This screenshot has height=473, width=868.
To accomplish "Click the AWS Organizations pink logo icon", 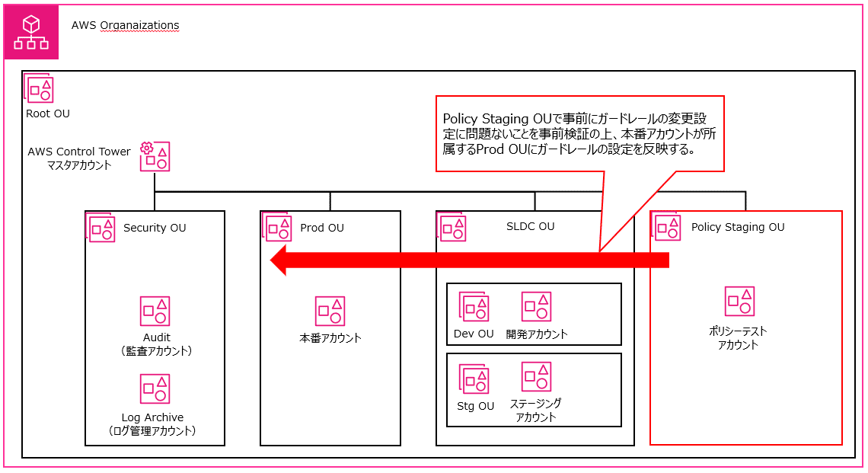I will pos(31,31).
